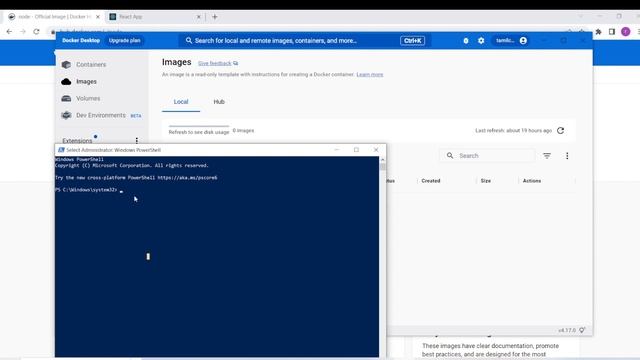Viewport: 640px width, 360px height.
Task: Open the Docker account menu
Action: (511, 40)
